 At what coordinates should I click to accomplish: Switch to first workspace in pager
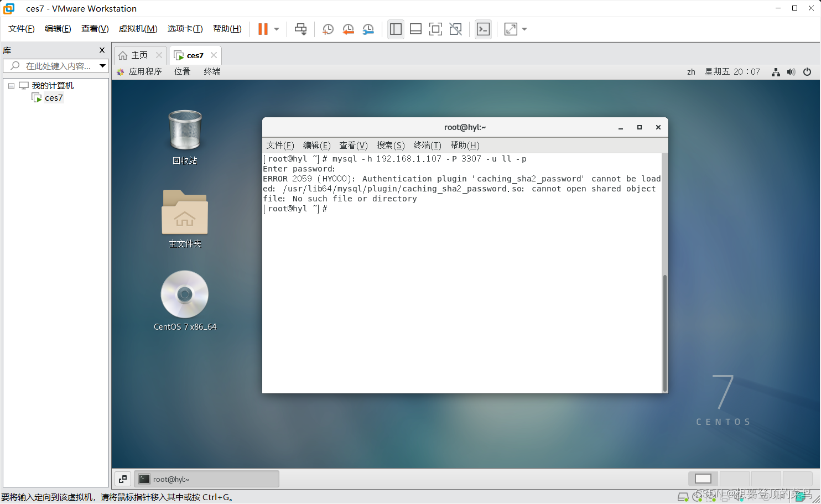click(703, 479)
